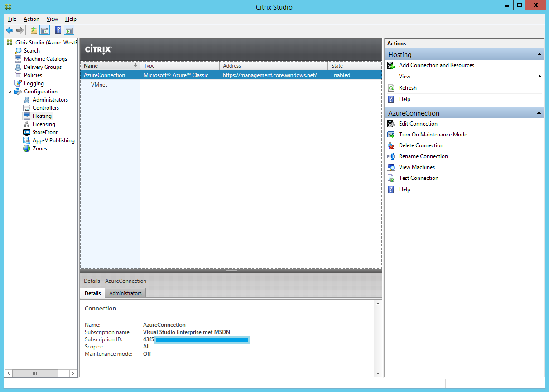Toggle the Show/Hide Action Pane toolbar icon
Image resolution: width=549 pixels, height=392 pixels.
click(x=69, y=30)
